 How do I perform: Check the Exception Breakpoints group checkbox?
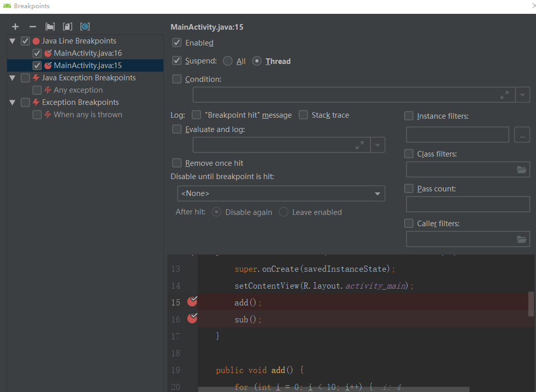point(25,102)
